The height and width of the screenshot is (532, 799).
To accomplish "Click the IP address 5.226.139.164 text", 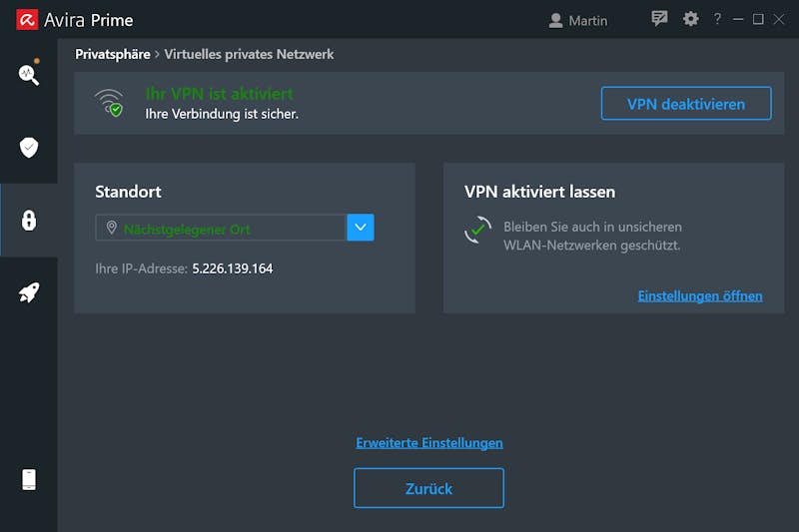I will (x=233, y=268).
